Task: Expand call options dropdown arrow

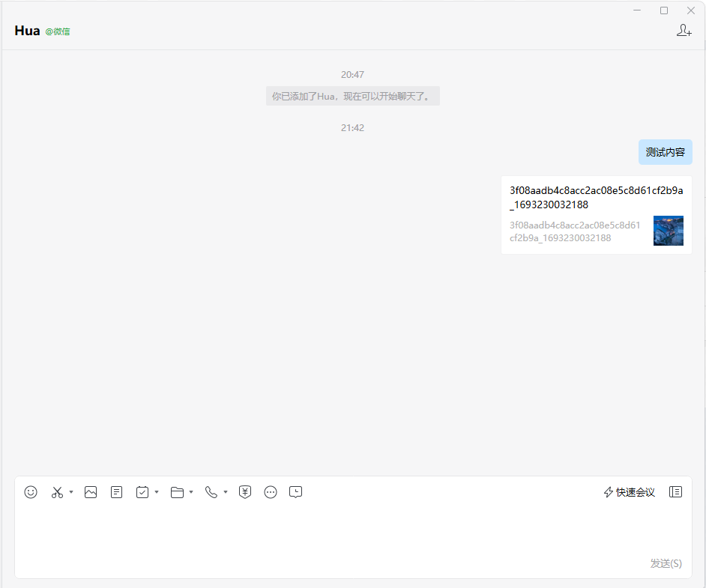Action: tap(226, 492)
